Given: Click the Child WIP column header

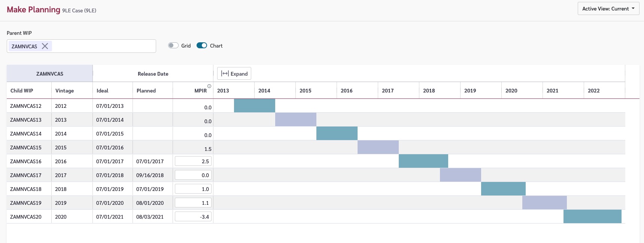Looking at the screenshot, I should (x=22, y=91).
